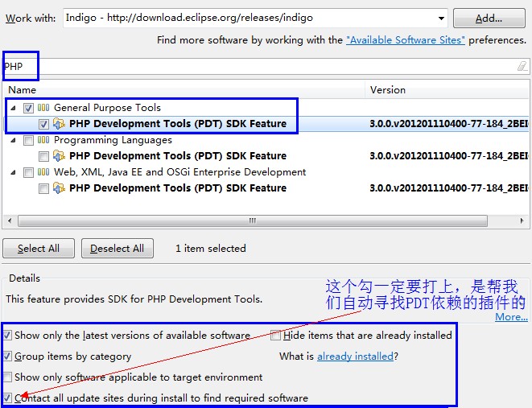Select PHP Development Tools row under Web, XML category
Screen dimensions: 532x408
178,188
